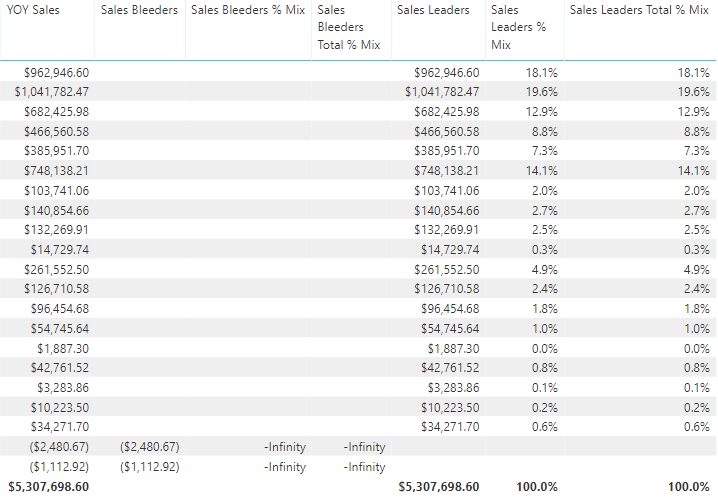Click Sales Leaders value $34,271.70
This screenshot has height=499, width=718.
point(450,427)
